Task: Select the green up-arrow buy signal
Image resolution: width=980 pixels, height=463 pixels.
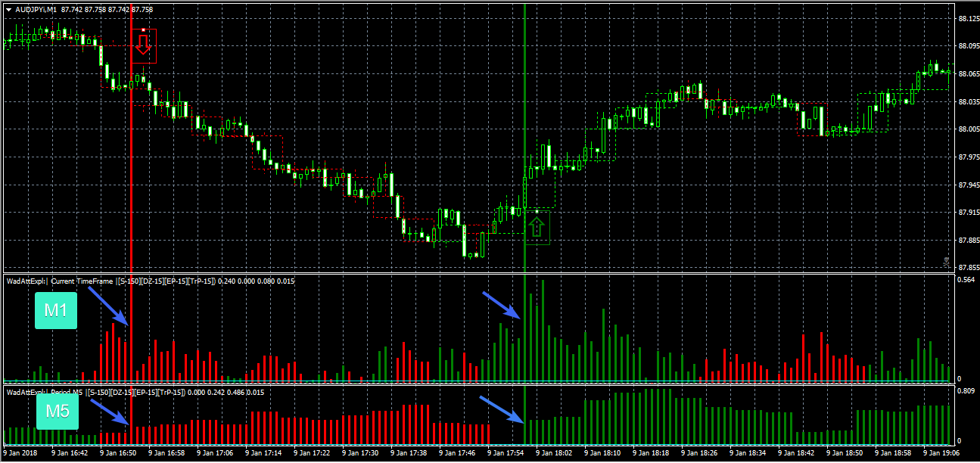Action: coord(537,226)
